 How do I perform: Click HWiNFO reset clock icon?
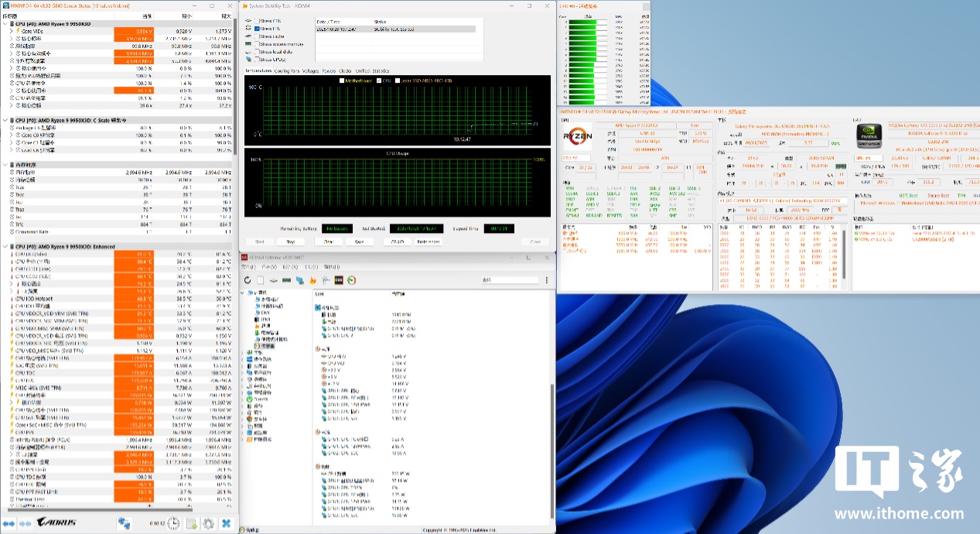tap(174, 524)
